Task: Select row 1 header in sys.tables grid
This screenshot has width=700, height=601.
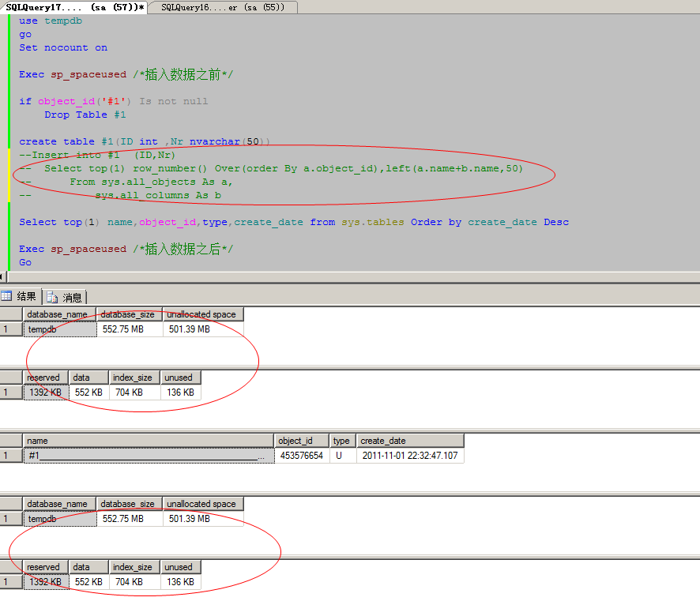Action: click(11, 456)
